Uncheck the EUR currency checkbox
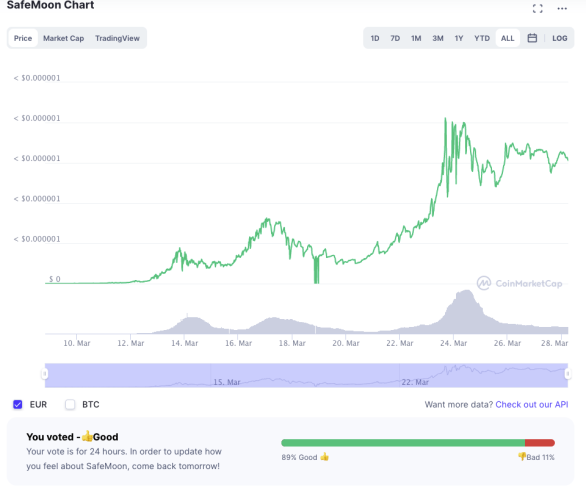 click(18, 404)
